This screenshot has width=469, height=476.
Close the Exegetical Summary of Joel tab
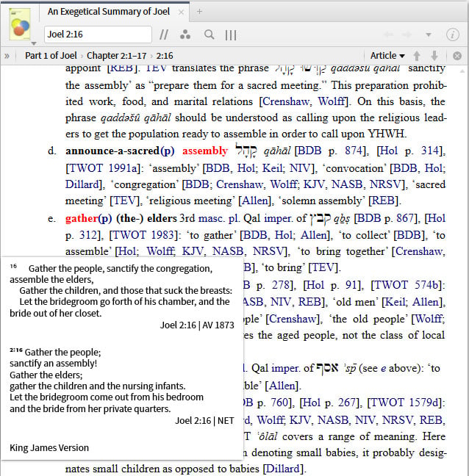point(181,12)
